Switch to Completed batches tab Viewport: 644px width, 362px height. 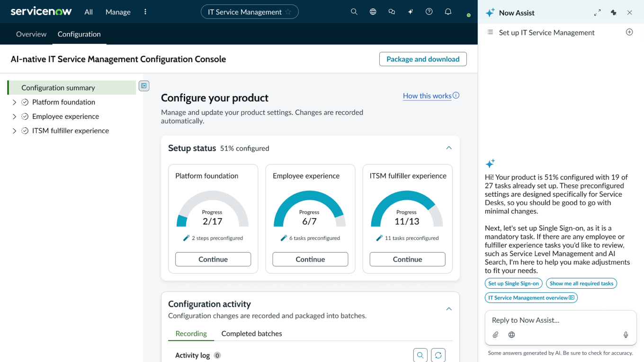pos(251,334)
